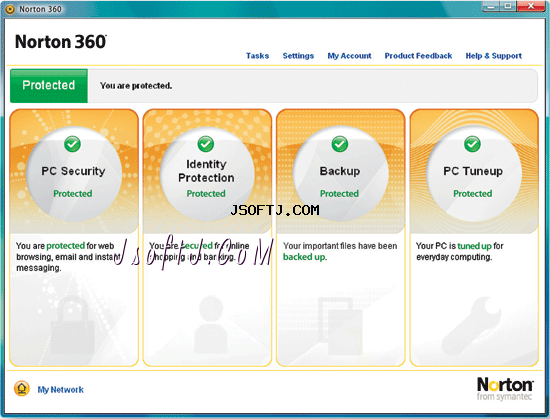The height and width of the screenshot is (419, 550).
Task: Select the Backup circle label
Action: pos(340,171)
